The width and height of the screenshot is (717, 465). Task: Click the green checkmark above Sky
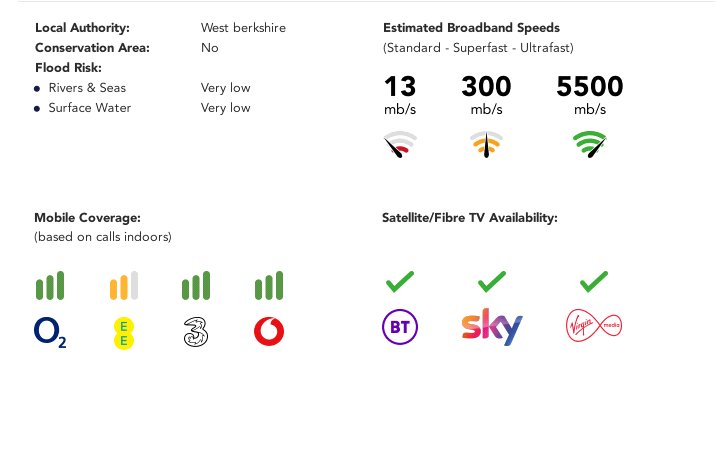tap(492, 282)
